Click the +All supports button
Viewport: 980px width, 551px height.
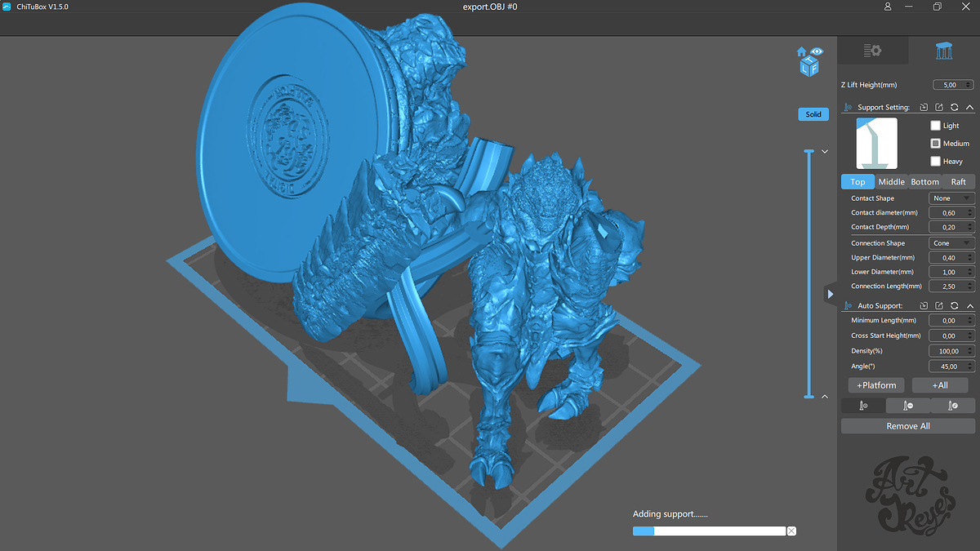click(940, 385)
